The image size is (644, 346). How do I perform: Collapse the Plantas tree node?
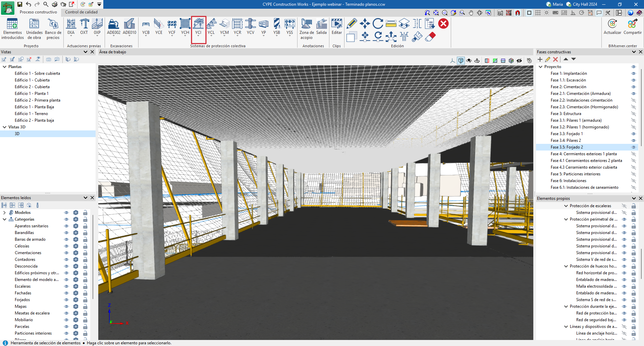coord(5,67)
